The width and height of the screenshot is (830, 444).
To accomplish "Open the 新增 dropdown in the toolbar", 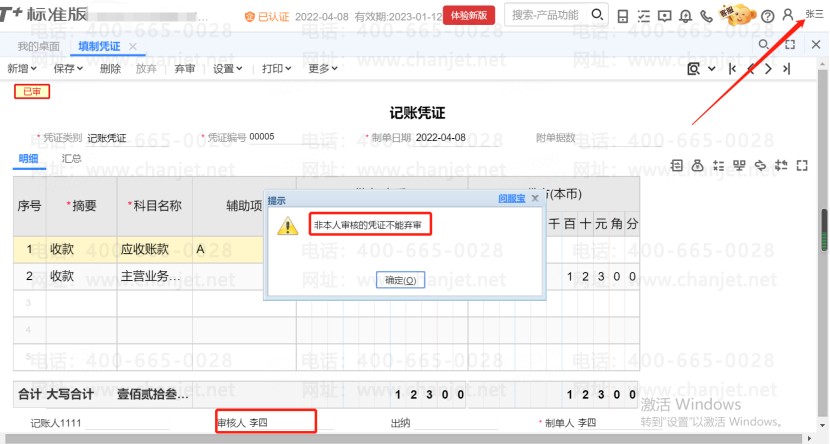I will tap(21, 69).
